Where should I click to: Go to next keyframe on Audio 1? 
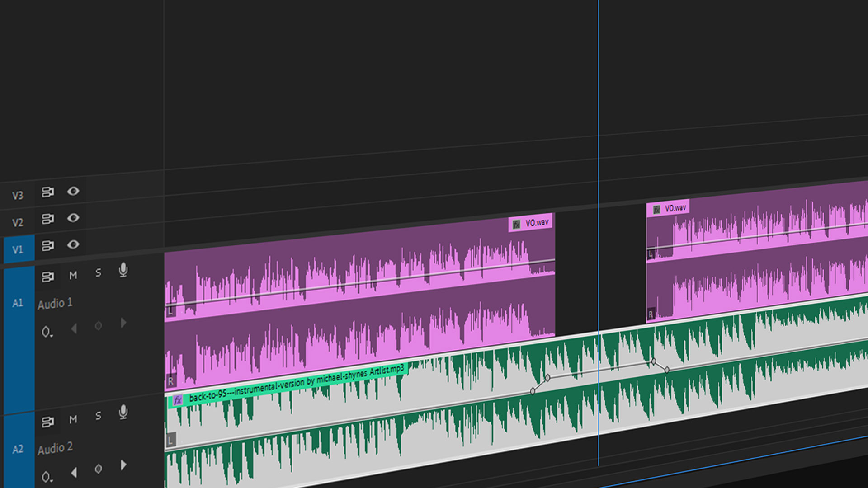click(x=123, y=323)
